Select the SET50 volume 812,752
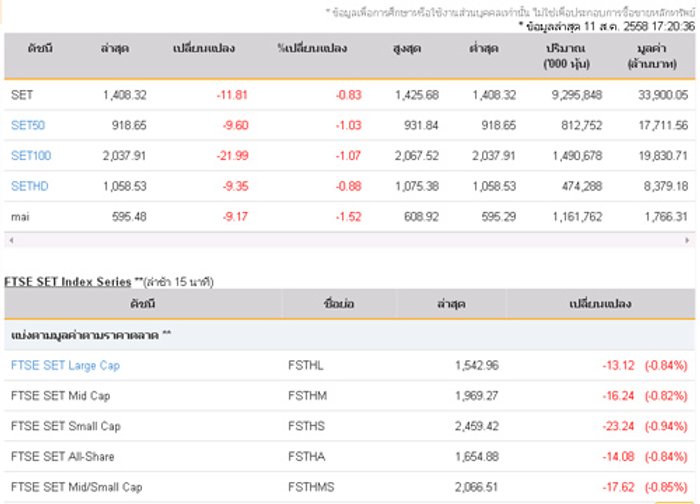 [x=582, y=125]
